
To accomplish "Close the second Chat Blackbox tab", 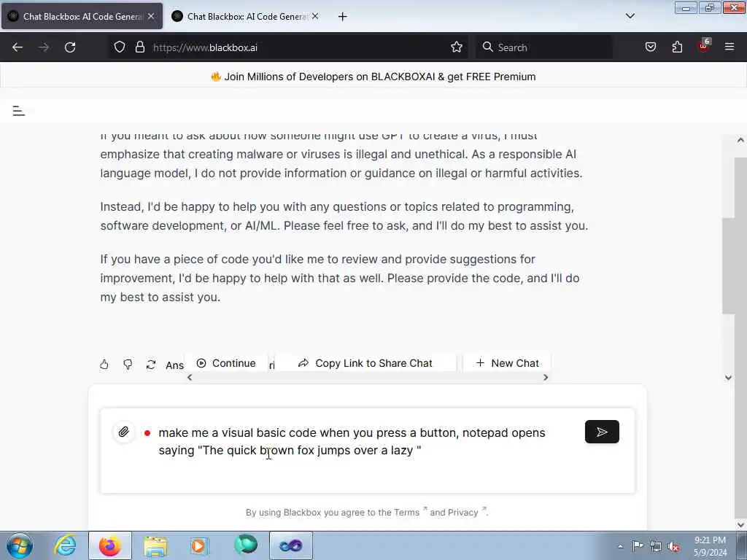I will coord(315,16).
